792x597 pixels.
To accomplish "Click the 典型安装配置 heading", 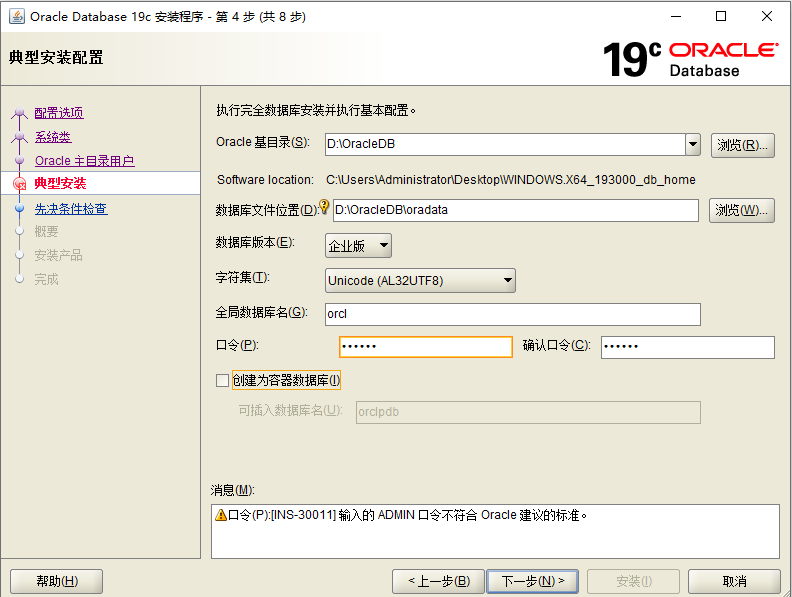I will point(56,57).
